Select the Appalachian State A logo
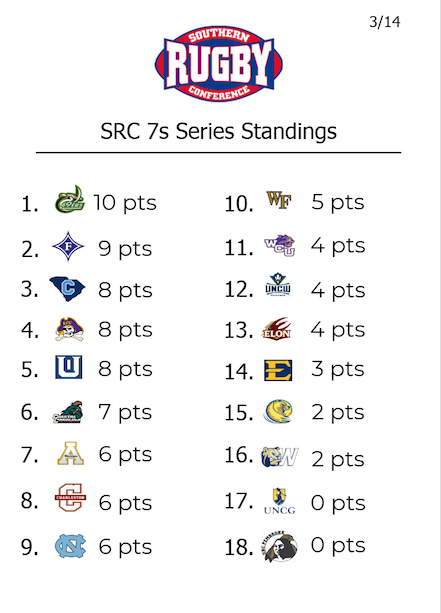The image size is (441, 613). (x=71, y=453)
